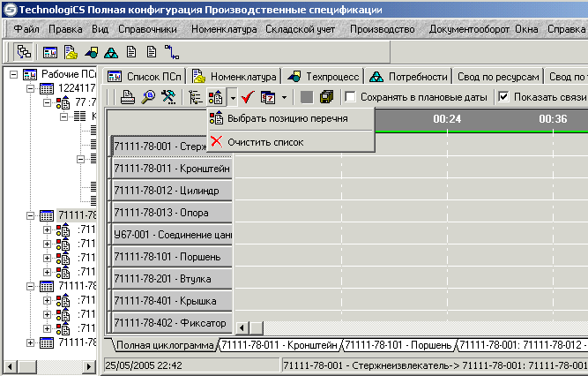
Task: Click the red checkmark toolbar icon
Action: [x=248, y=97]
